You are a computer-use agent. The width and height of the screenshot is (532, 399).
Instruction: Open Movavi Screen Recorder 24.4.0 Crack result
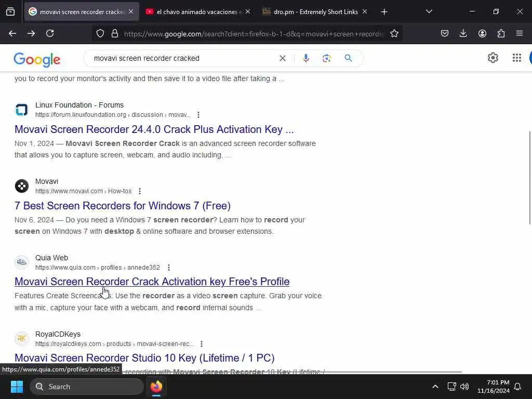pos(154,129)
